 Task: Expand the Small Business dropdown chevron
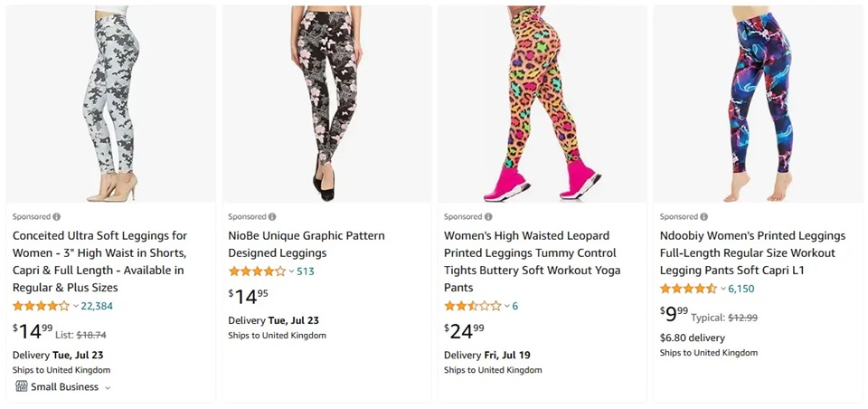coord(108,387)
